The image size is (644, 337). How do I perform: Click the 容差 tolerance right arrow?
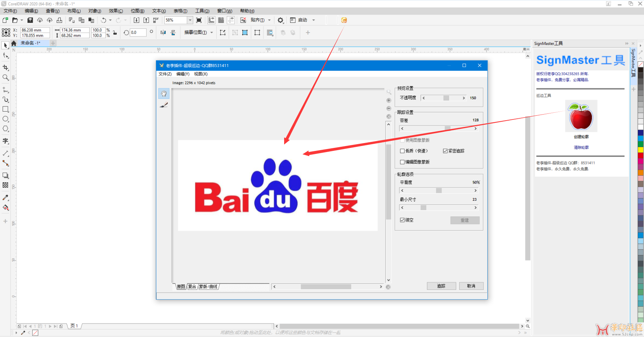[476, 129]
